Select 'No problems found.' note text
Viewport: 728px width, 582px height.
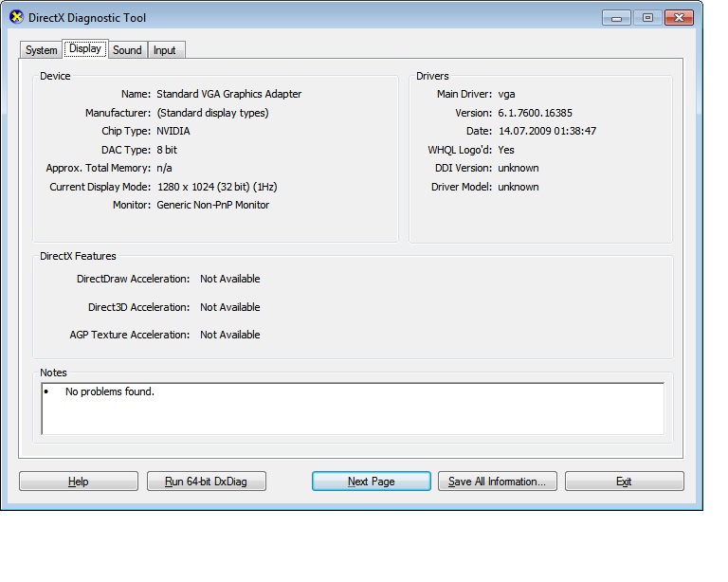coord(110,391)
